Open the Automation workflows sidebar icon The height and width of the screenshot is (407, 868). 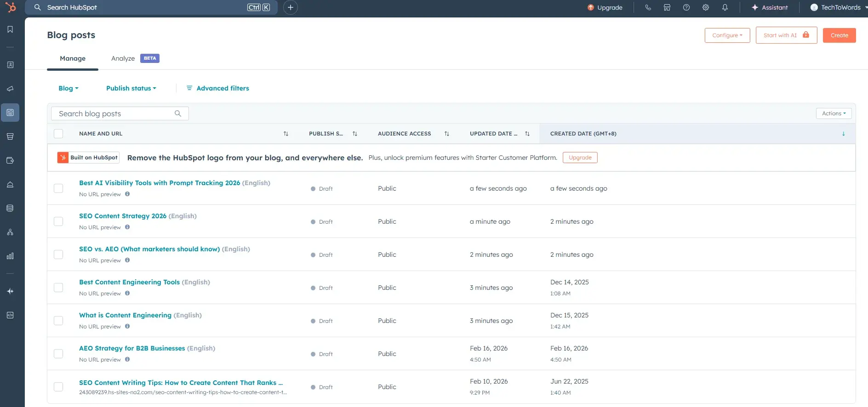click(x=10, y=232)
